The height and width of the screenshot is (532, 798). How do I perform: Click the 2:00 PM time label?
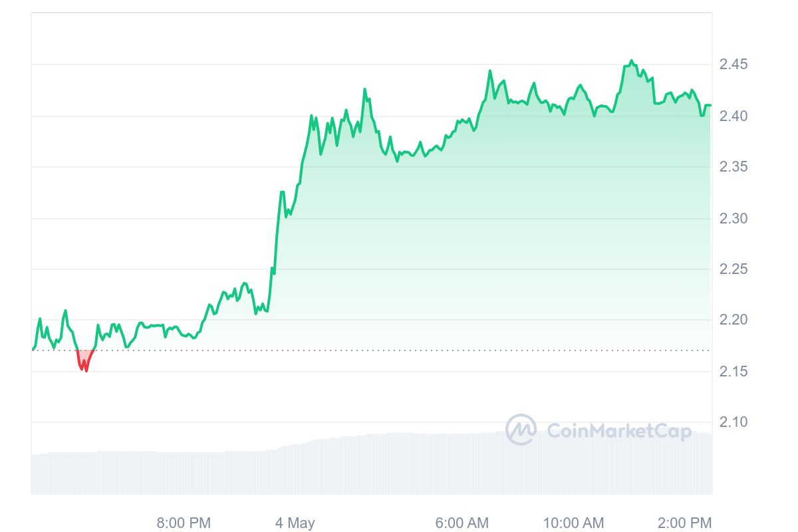[684, 523]
